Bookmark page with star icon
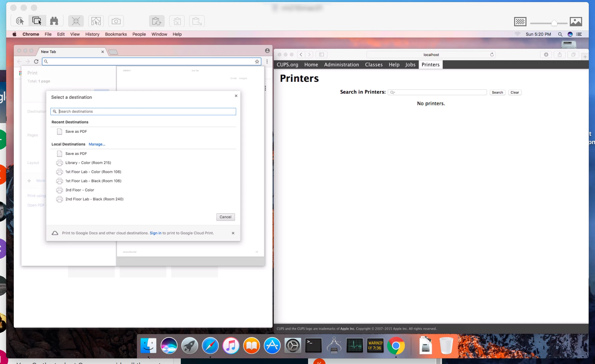 pyautogui.click(x=257, y=62)
